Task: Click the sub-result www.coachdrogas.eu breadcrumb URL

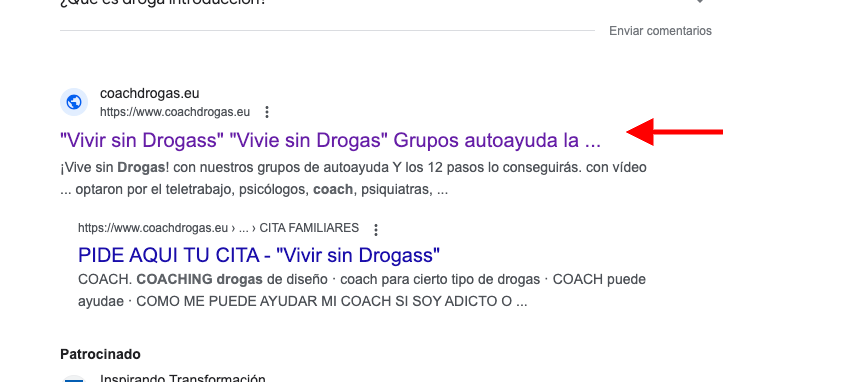Action: point(152,228)
